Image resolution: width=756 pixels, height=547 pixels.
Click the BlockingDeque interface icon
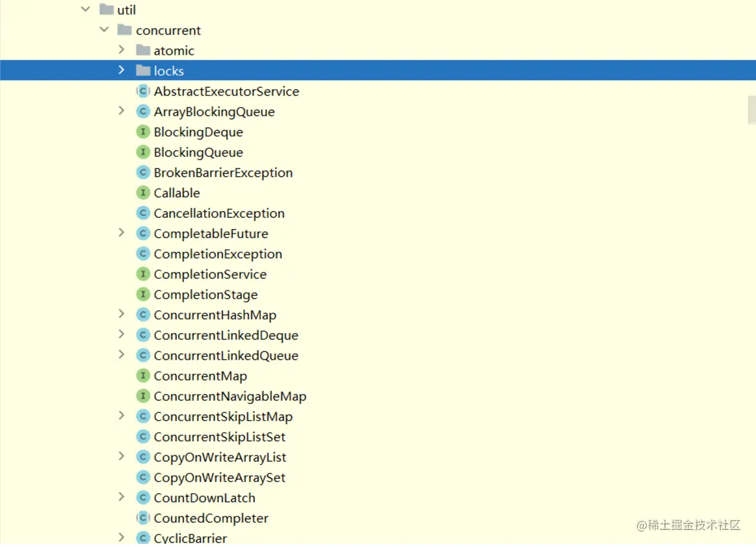tap(143, 131)
